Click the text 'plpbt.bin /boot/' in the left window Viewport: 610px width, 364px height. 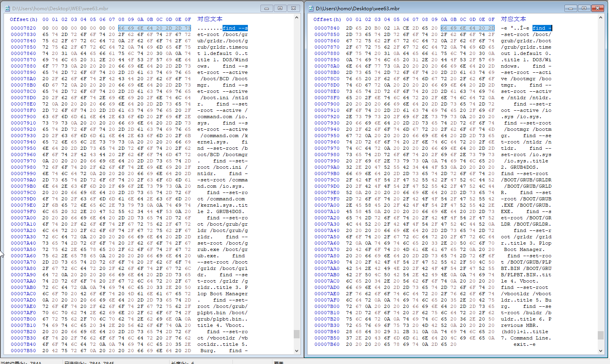223,313
